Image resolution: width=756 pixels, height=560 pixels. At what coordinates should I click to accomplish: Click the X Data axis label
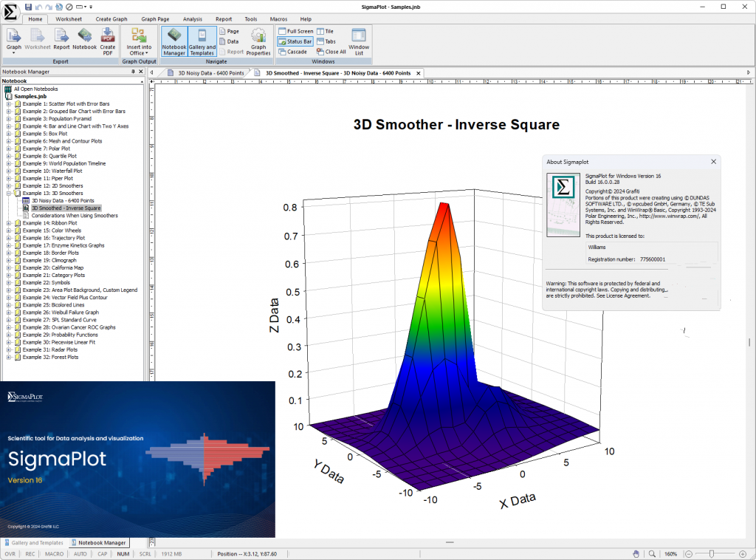518,501
